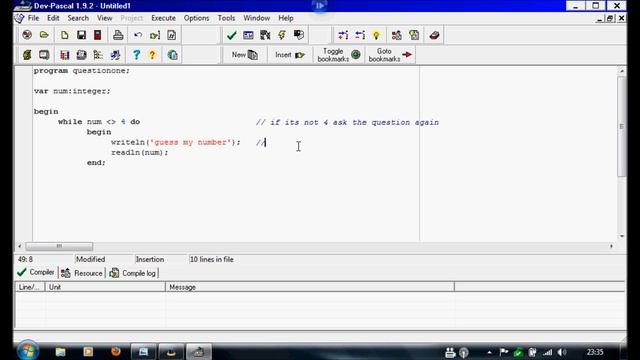The image size is (640, 360).
Task: Open the Execute menu
Action: (x=163, y=18)
